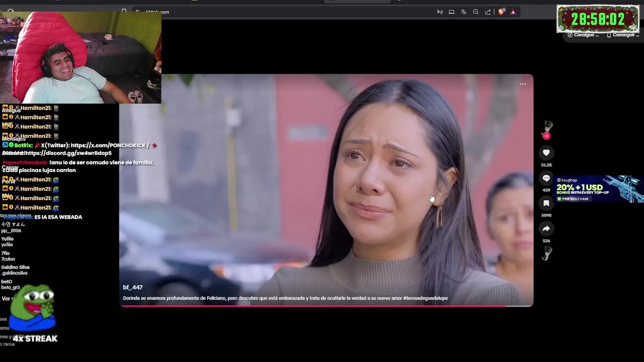The width and height of the screenshot is (644, 362).
Task: Click 'Free Daily Case' on keydrop banner
Action: tap(575, 199)
